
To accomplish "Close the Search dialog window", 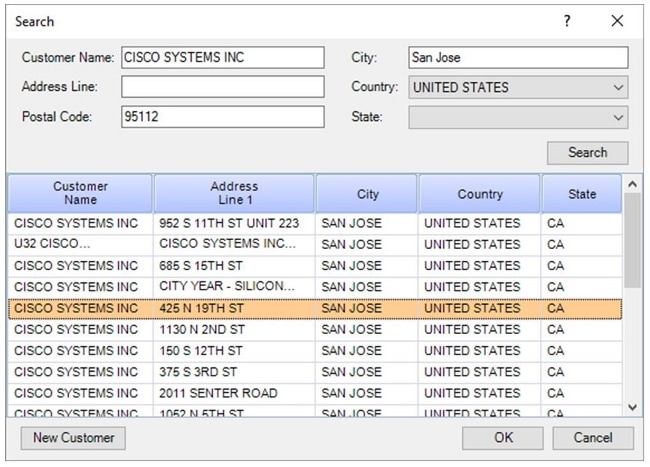I will coord(617,21).
